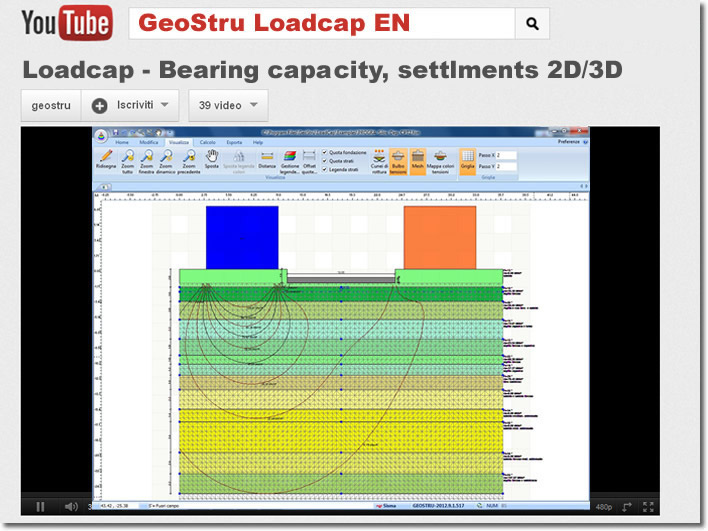This screenshot has height=531, width=708.
Task: Pause the video playback
Action: (40, 507)
